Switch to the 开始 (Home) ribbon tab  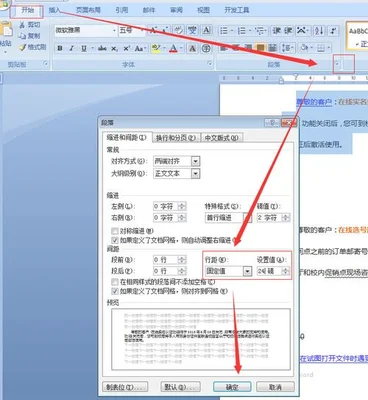pos(27,11)
